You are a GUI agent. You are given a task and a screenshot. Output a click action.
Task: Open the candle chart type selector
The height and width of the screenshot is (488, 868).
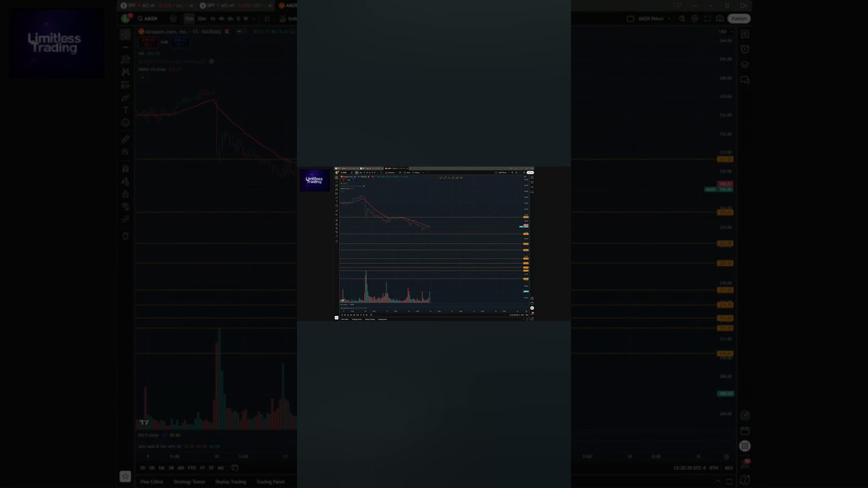click(267, 19)
